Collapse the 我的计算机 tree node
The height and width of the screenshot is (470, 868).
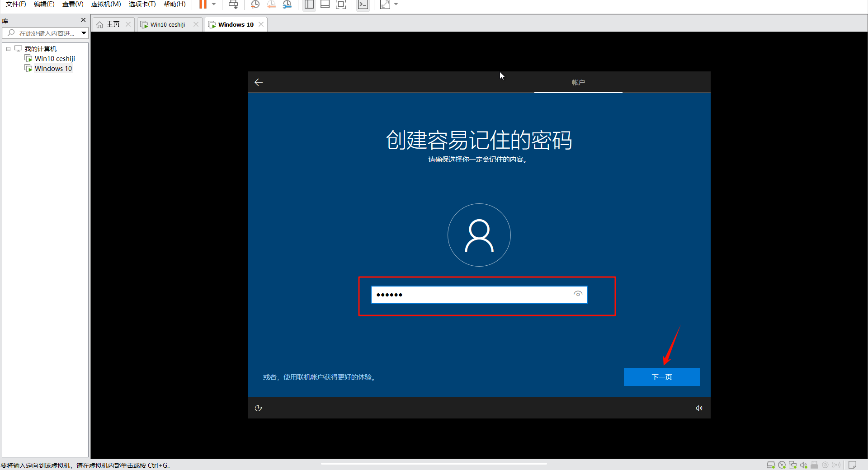8,49
